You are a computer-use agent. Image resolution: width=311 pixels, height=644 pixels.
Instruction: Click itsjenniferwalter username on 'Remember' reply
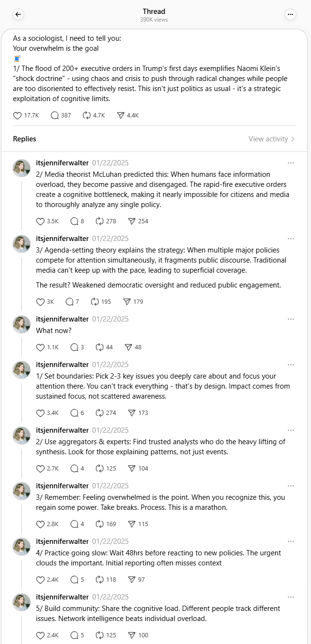click(x=62, y=486)
